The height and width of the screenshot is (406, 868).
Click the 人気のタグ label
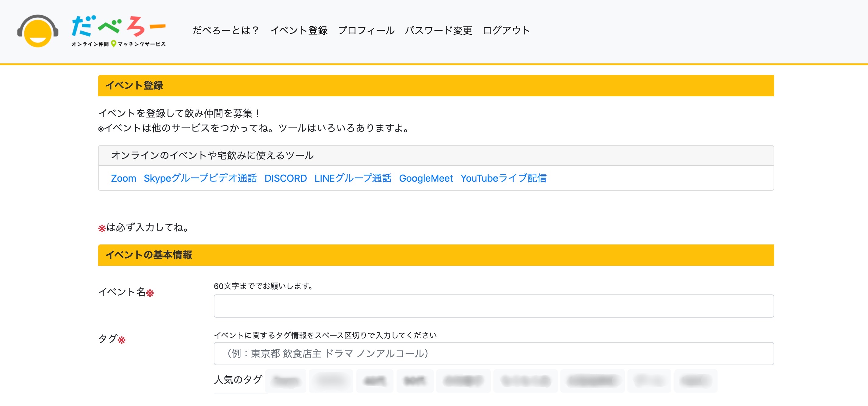[238, 380]
